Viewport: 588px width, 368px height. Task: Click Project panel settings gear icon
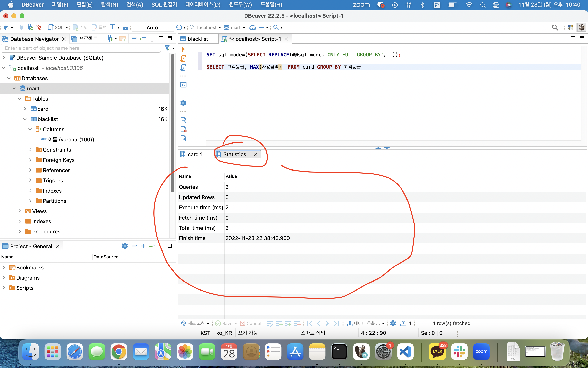[125, 246]
